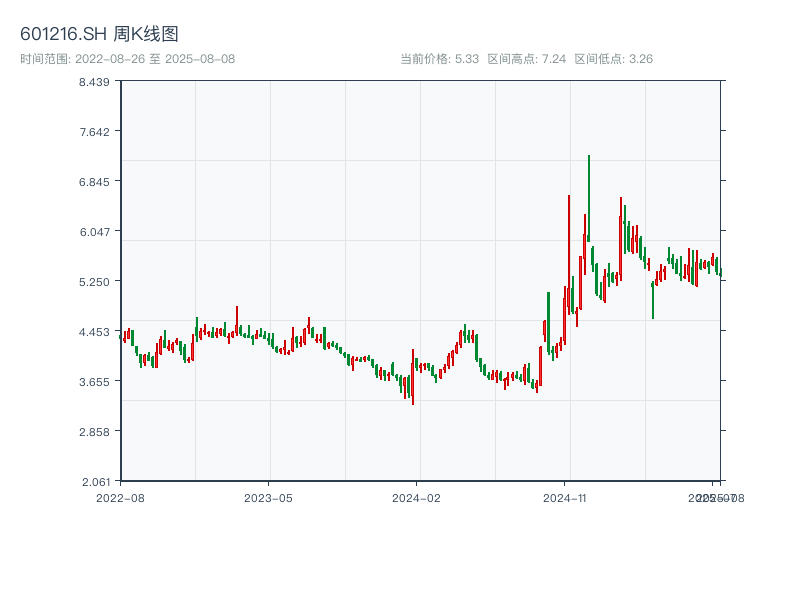Click the lowest candle wick near early 2024
The width and height of the screenshot is (800, 600).
pyautogui.click(x=413, y=398)
